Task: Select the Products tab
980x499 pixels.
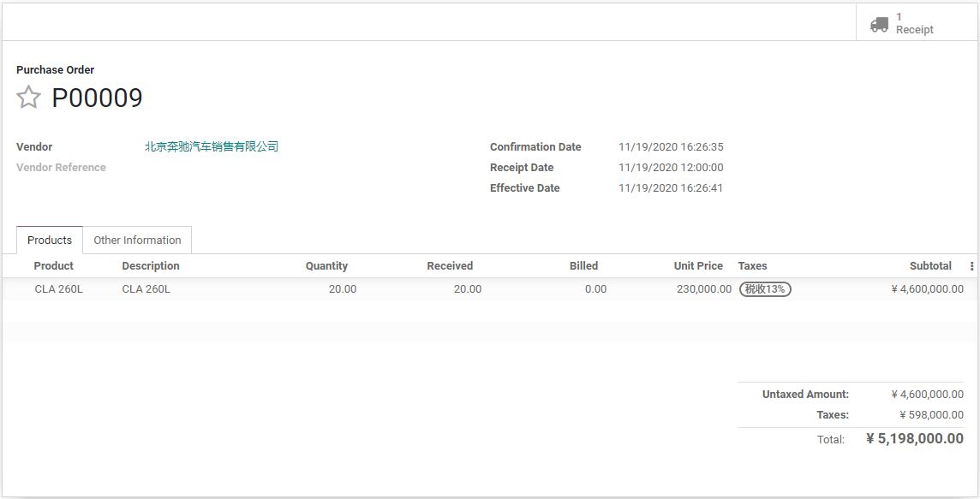Action: coord(50,240)
